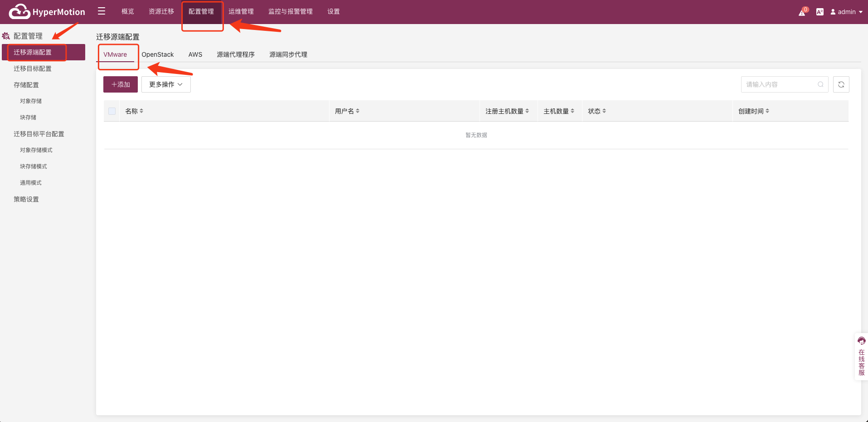
Task: Open 对象存储 under 存储配置
Action: click(x=31, y=101)
